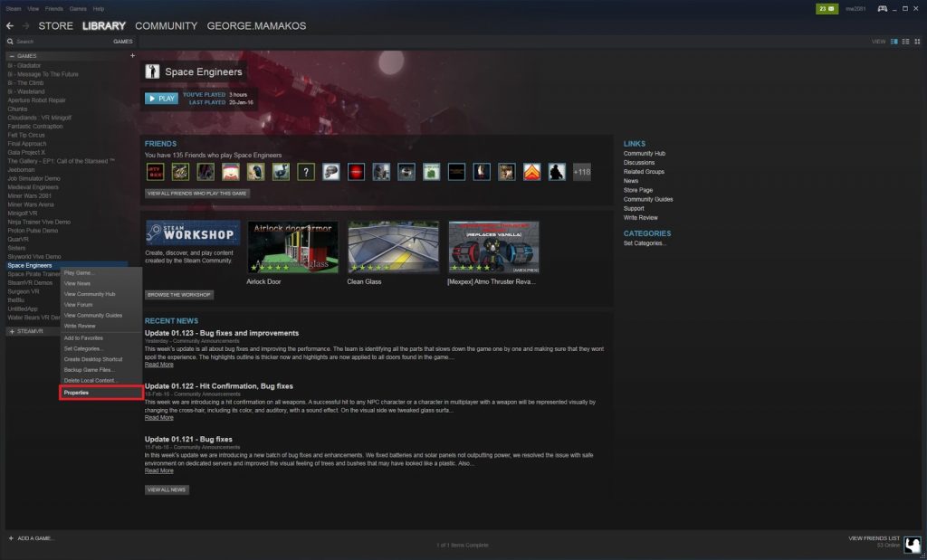Image resolution: width=927 pixels, height=560 pixels.
Task: Show the +118 more friends tile
Action: click(x=582, y=172)
